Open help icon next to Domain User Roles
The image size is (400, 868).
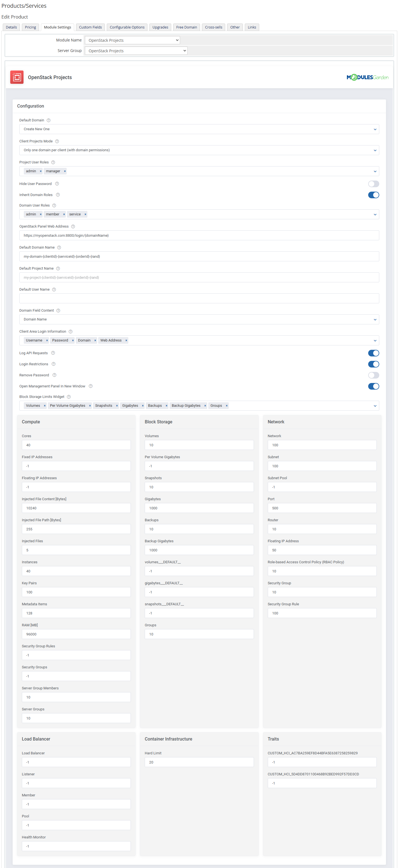pos(54,205)
